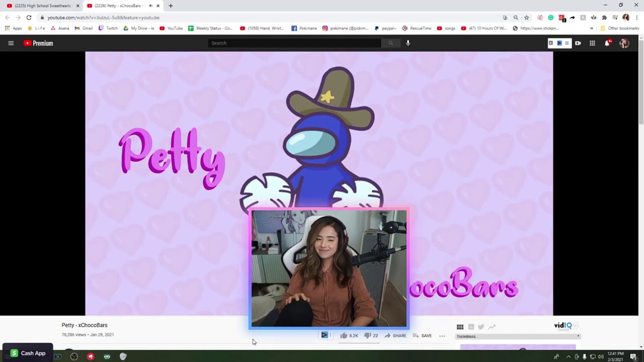The image size is (644, 362).
Task: Expand vidIQ THUMBNAIL dropdown
Action: pos(518,336)
